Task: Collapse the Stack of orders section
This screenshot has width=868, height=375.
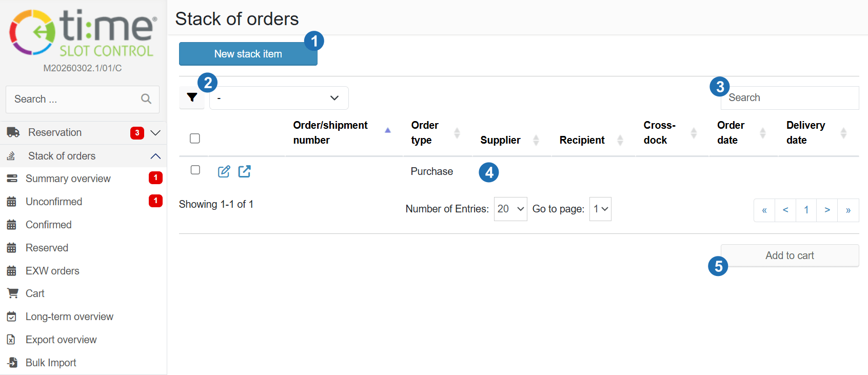Action: [x=155, y=156]
